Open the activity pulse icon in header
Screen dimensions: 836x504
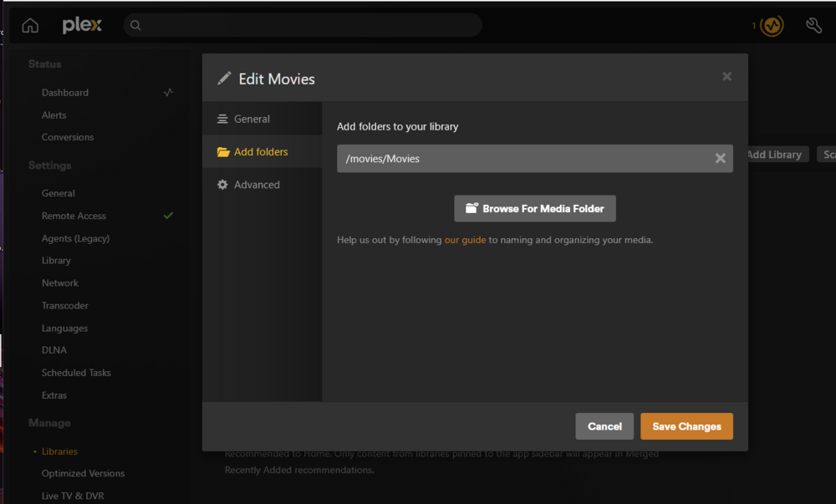click(x=772, y=26)
